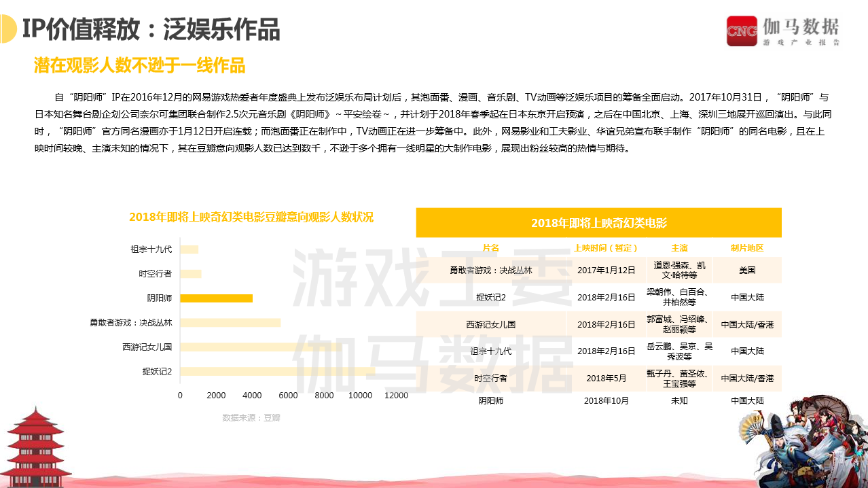Click the table banner 2018年即将上映奇幻类电影
Image resolution: width=868 pixels, height=488 pixels.
(598, 223)
